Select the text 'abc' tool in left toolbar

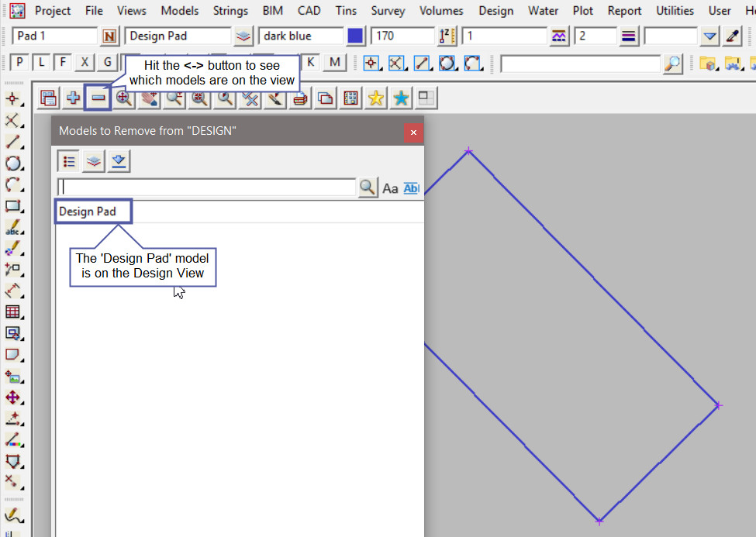(x=13, y=229)
